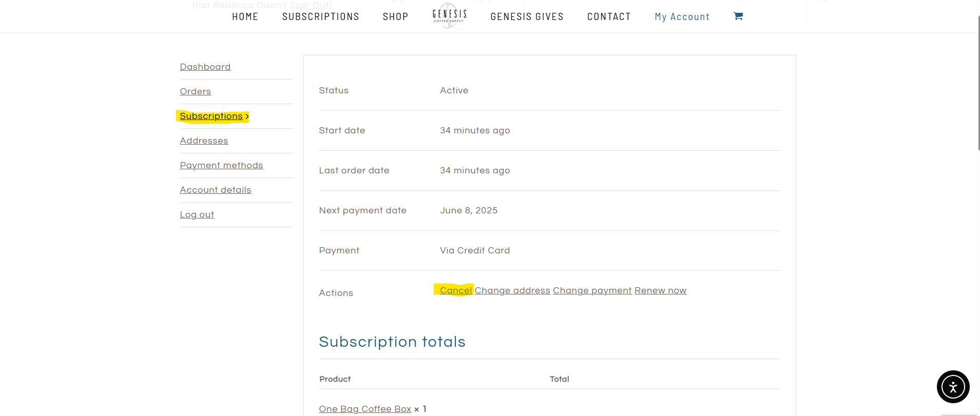This screenshot has height=416, width=980.
Task: View Orders in the account sidebar
Action: (195, 92)
